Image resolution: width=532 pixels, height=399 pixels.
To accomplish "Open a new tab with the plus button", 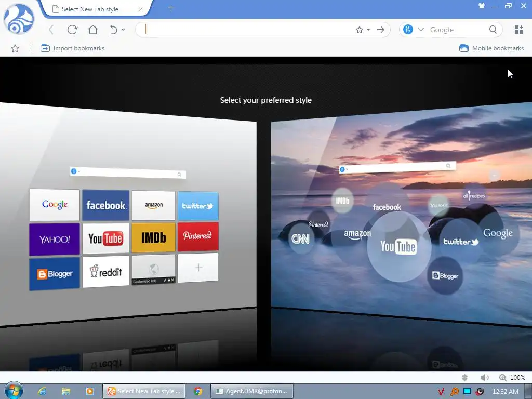I will pyautogui.click(x=171, y=8).
